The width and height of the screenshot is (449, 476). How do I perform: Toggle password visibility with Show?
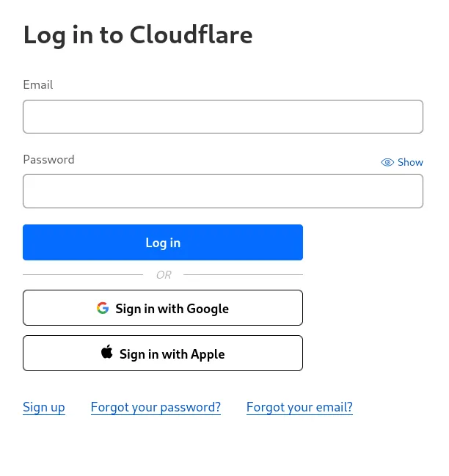tap(410, 163)
